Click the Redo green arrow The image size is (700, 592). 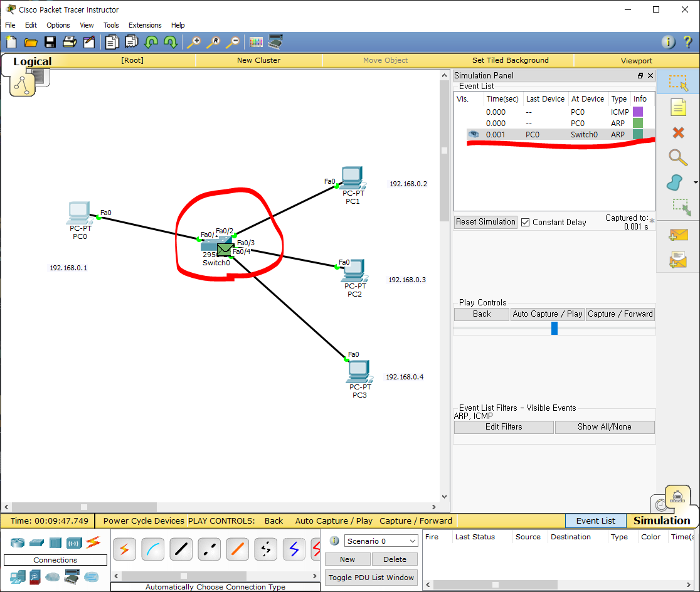171,43
